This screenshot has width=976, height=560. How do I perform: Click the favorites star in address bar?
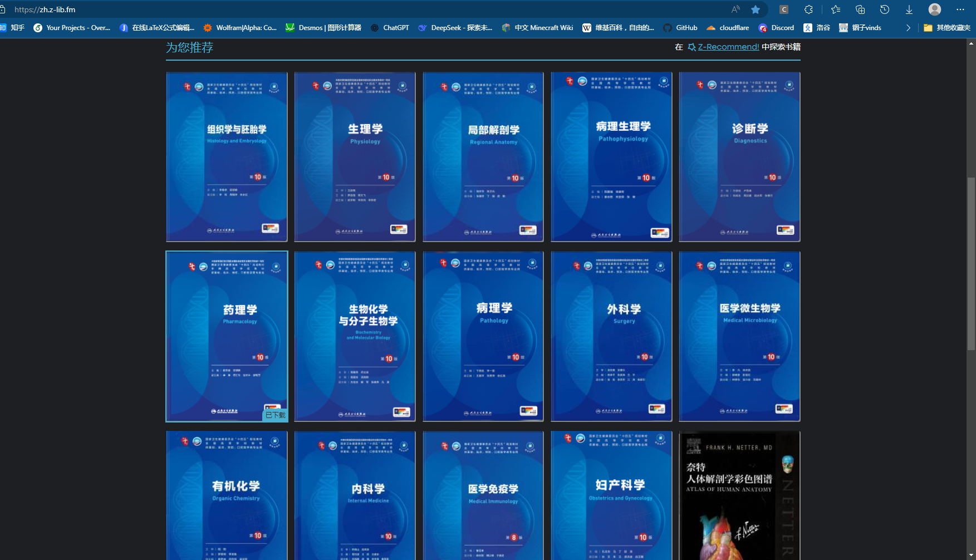coord(756,9)
